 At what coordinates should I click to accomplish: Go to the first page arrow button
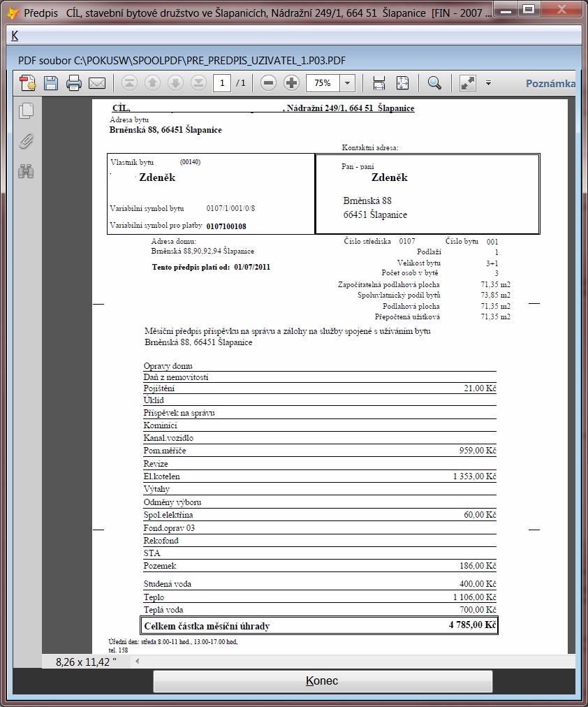(129, 83)
